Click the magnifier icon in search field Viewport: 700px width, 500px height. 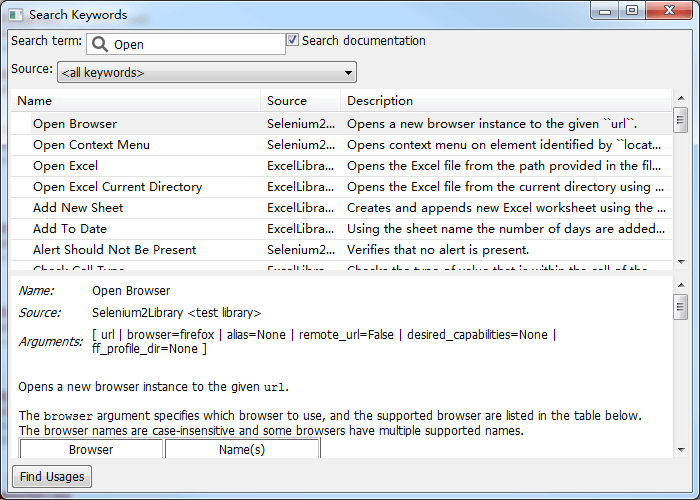100,44
